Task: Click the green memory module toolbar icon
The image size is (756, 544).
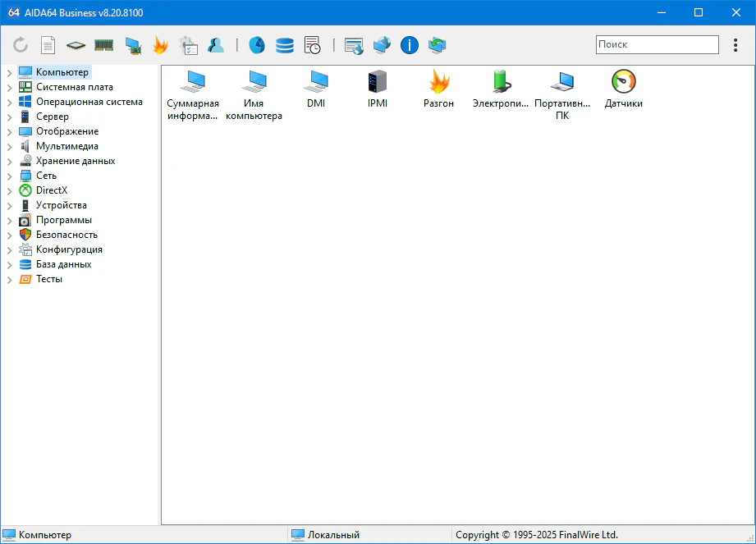Action: tap(103, 45)
